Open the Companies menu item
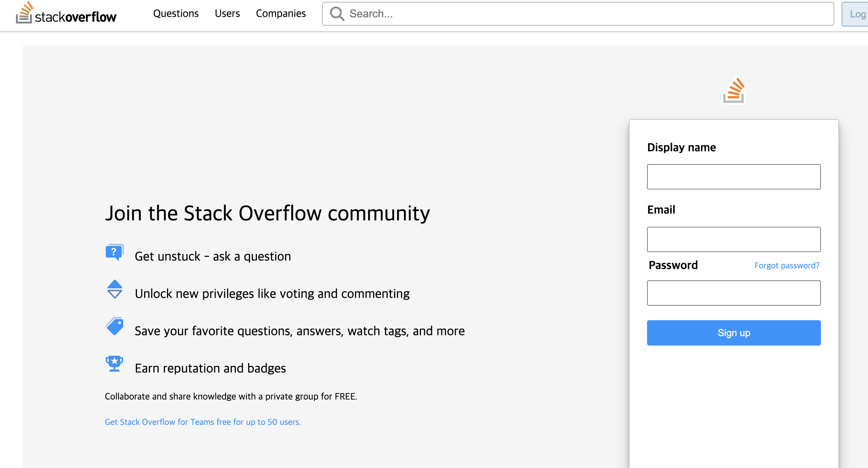868x468 pixels. pos(281,14)
